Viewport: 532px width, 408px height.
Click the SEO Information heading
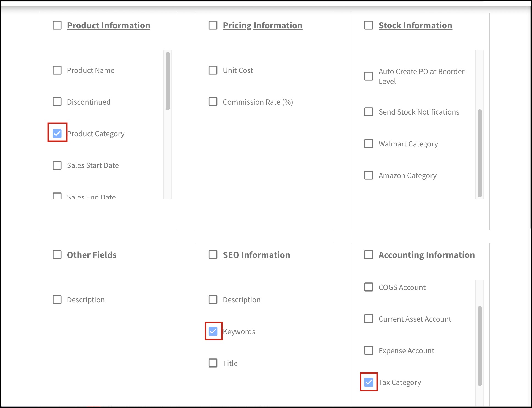256,255
